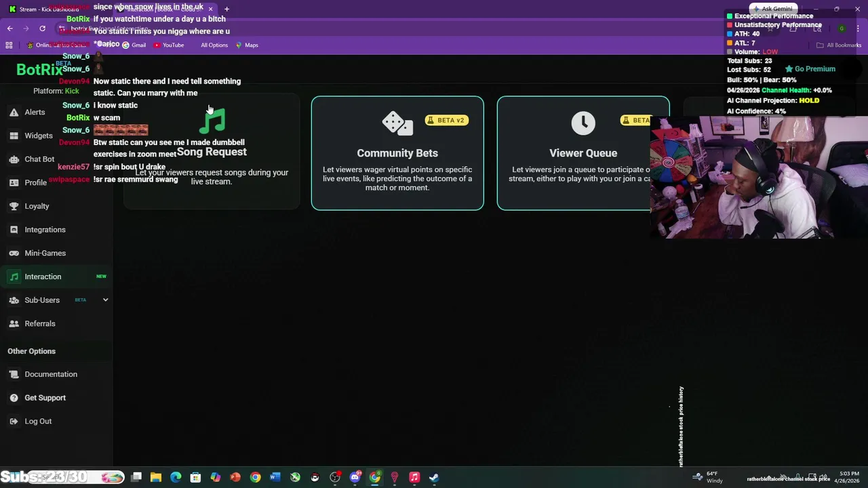Click the BotRix logo
Image resolution: width=868 pixels, height=488 pixels.
(x=39, y=70)
